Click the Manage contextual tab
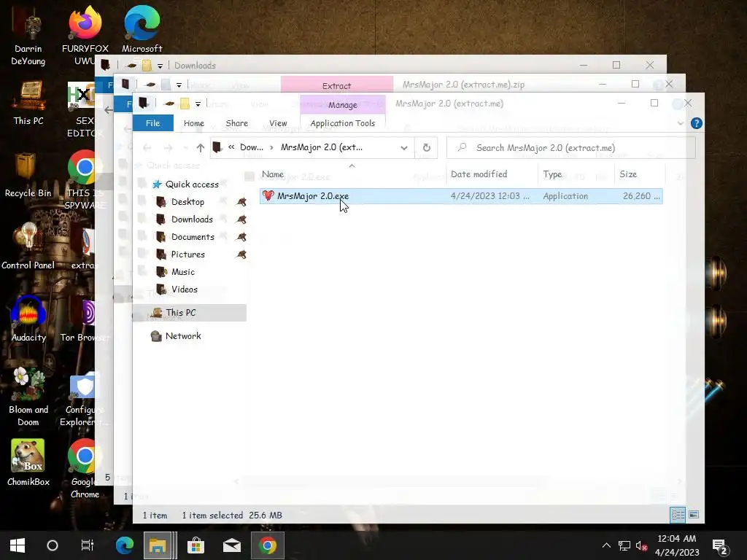This screenshot has width=747, height=560. click(x=343, y=105)
